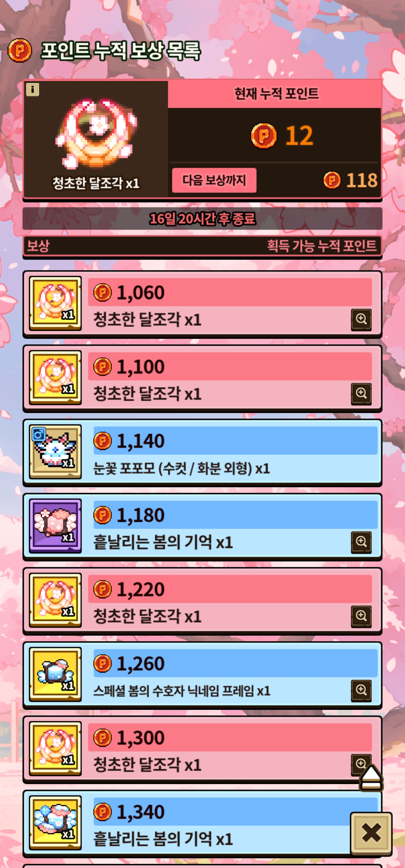Screen dimensions: 405x868
Task: Tap the featured 청초한 달조각 large image
Action: click(x=96, y=134)
